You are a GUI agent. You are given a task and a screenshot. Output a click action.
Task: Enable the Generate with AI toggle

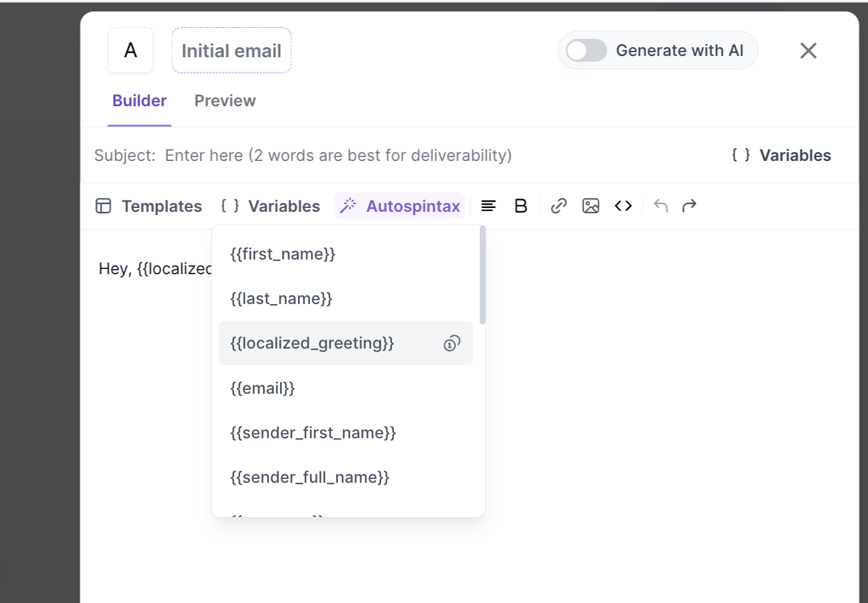(x=586, y=51)
